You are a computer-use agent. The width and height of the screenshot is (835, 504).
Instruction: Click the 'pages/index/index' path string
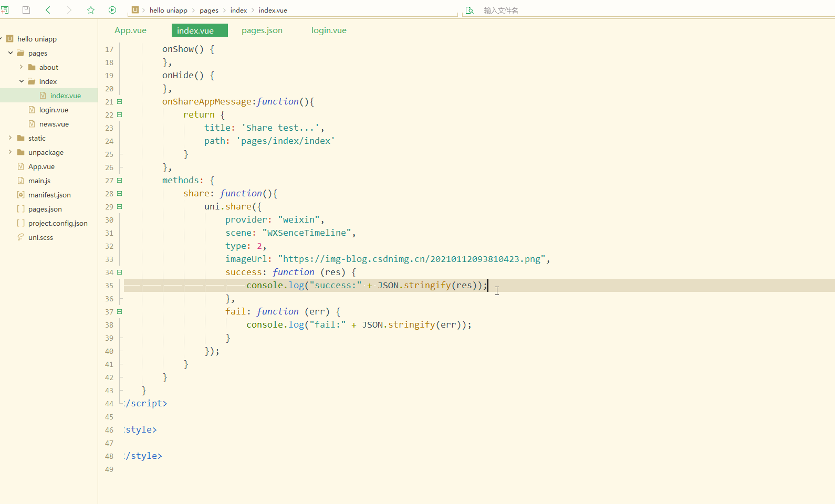click(x=286, y=141)
